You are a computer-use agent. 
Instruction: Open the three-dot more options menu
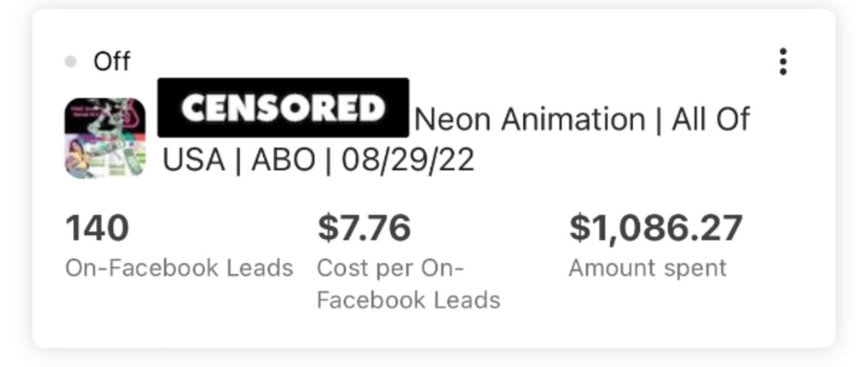pyautogui.click(x=783, y=62)
